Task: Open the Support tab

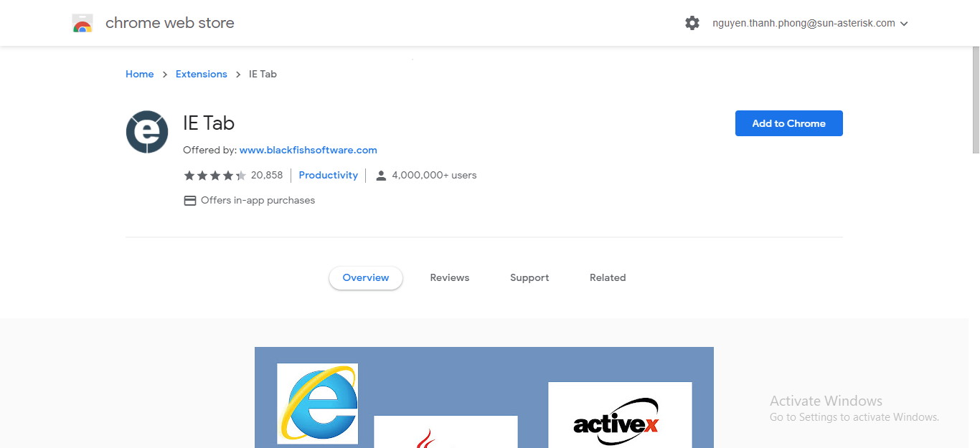Action: coord(529,278)
